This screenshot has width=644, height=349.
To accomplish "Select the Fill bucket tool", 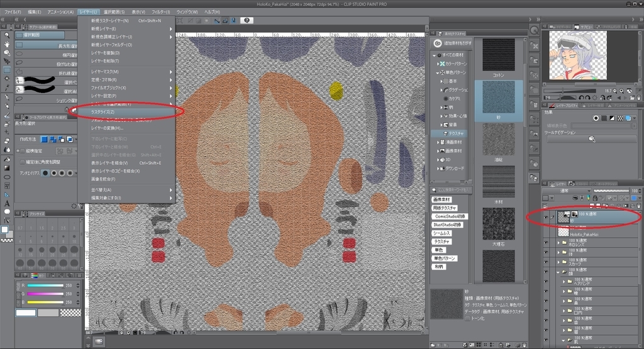I will pyautogui.click(x=6, y=159).
